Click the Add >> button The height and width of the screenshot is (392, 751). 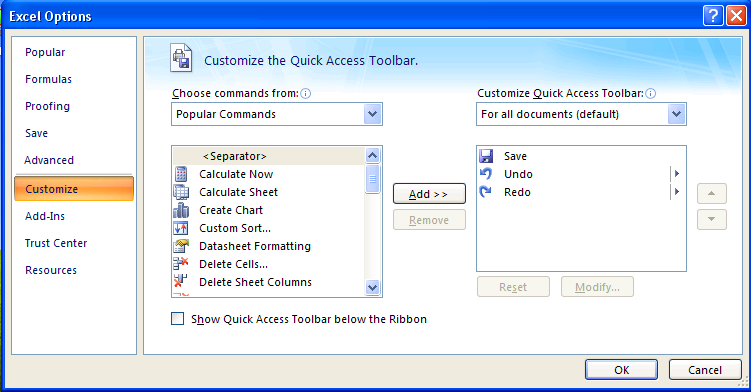pyautogui.click(x=429, y=194)
